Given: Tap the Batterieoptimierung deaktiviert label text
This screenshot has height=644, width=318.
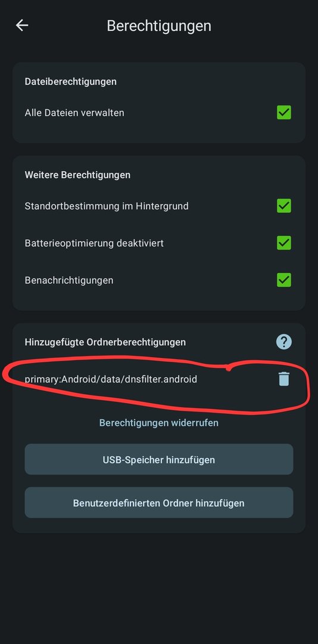Looking at the screenshot, I should (94, 243).
